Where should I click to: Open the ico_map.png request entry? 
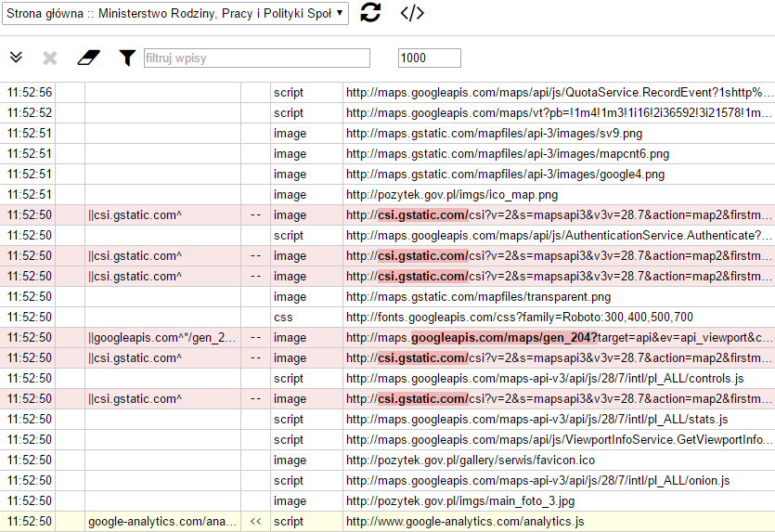click(451, 195)
